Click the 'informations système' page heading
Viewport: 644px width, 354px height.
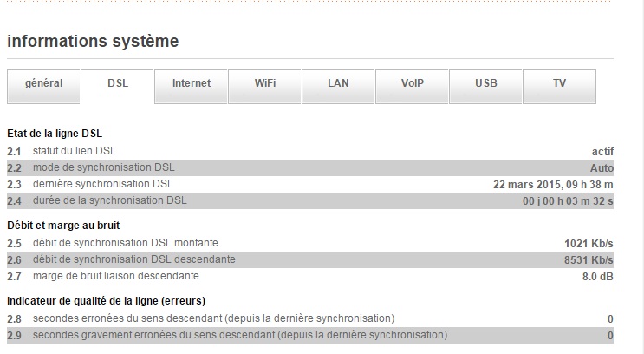click(x=93, y=41)
